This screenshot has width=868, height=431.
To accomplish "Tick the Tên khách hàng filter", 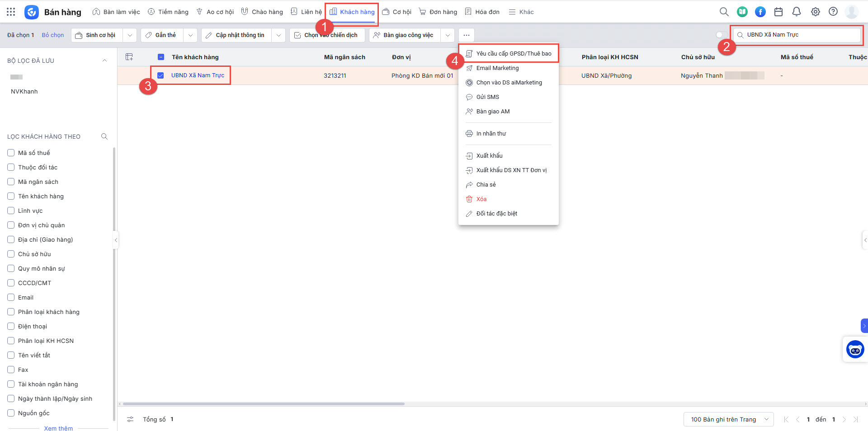I will 11,196.
